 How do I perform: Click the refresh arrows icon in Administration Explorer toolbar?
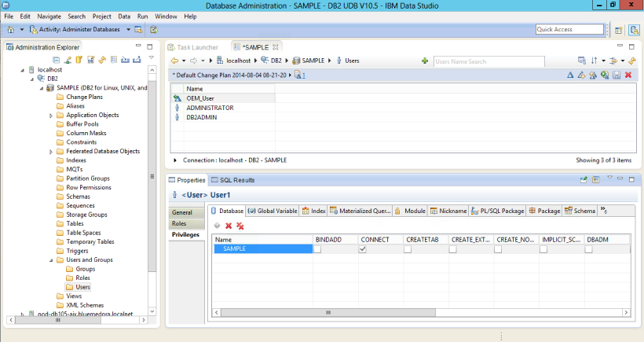pyautogui.click(x=102, y=60)
